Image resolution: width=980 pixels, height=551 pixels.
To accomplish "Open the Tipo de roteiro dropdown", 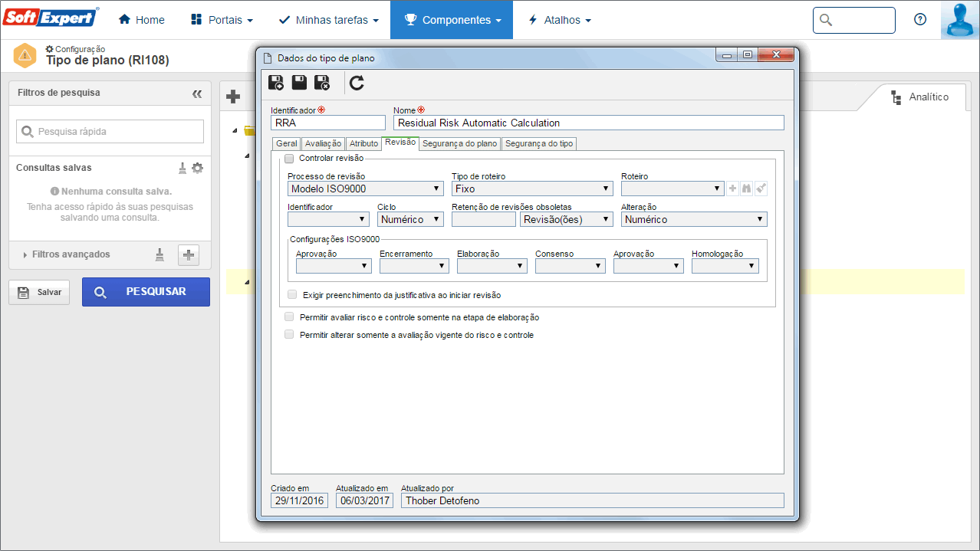I will pyautogui.click(x=531, y=189).
